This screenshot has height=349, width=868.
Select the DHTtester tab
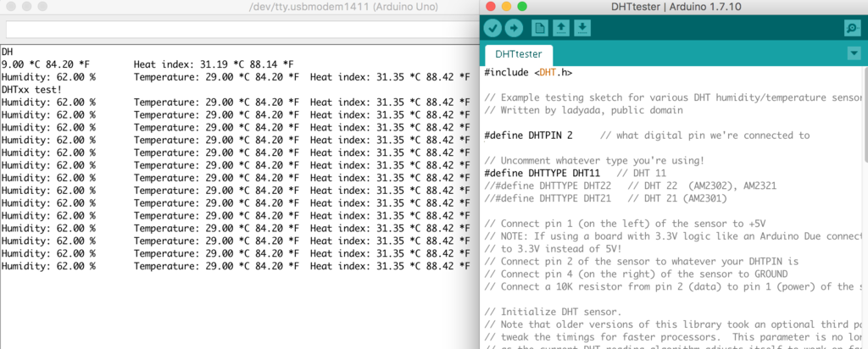518,55
